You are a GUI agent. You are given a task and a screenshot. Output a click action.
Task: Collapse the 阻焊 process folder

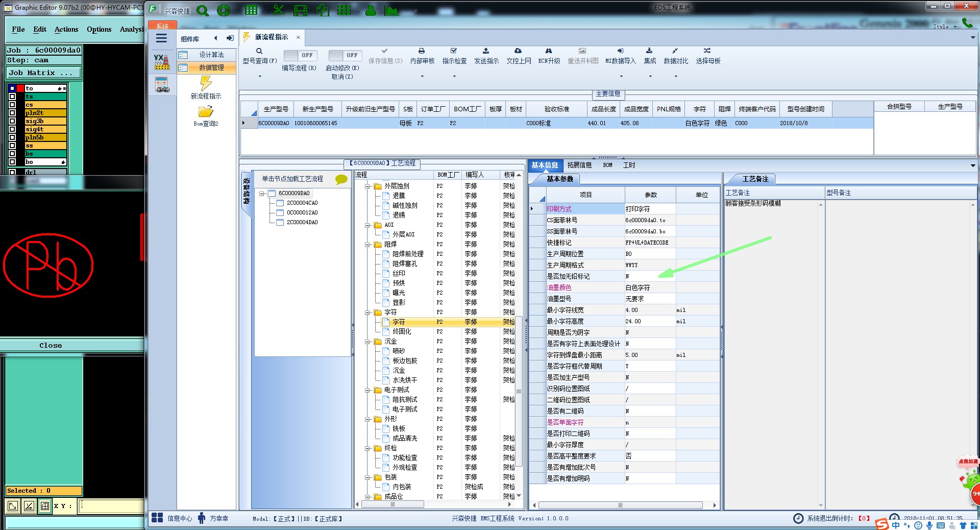click(x=367, y=245)
